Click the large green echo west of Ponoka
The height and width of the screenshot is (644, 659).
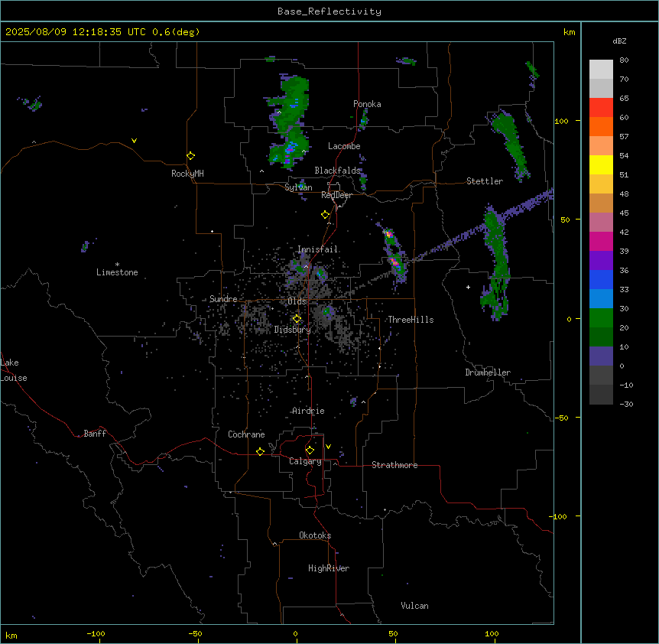(x=291, y=121)
